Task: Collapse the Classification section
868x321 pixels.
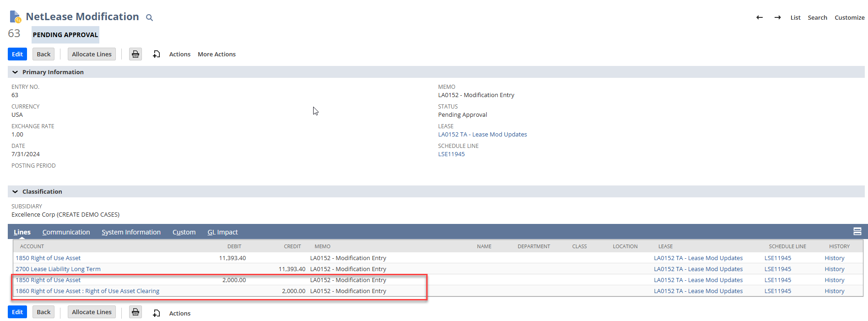Action: pyautogui.click(x=15, y=191)
